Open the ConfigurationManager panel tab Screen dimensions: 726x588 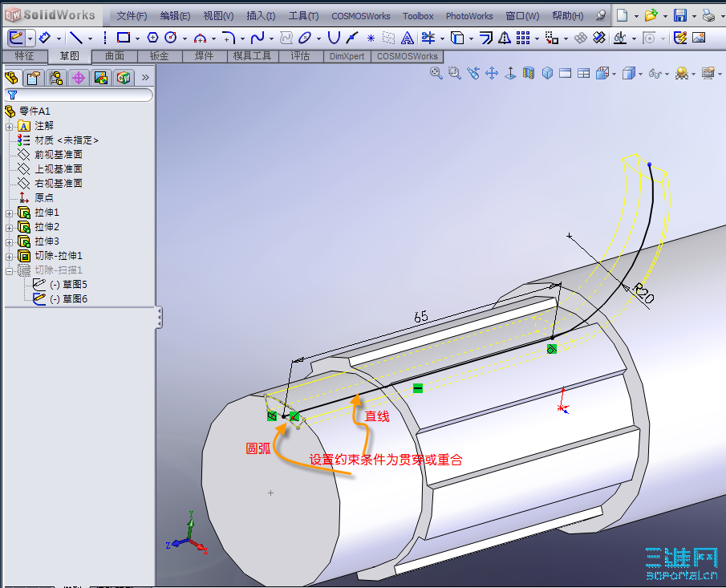pyautogui.click(x=56, y=78)
